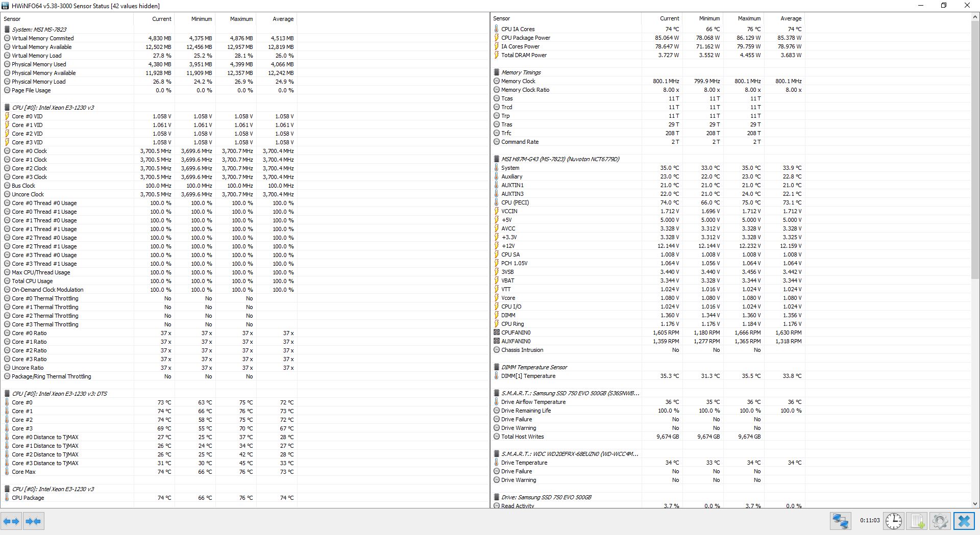Click right panel Average column header
Screen dimensions: 980x535
point(785,18)
